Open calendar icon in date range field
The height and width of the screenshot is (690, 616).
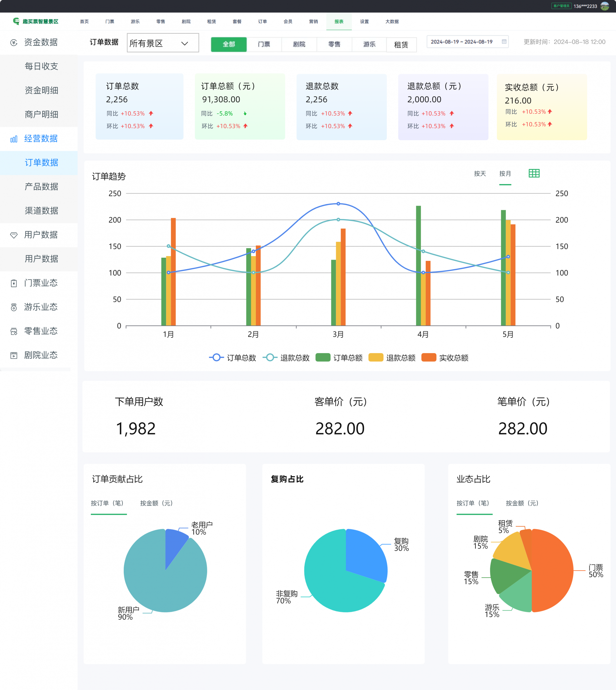pos(504,42)
